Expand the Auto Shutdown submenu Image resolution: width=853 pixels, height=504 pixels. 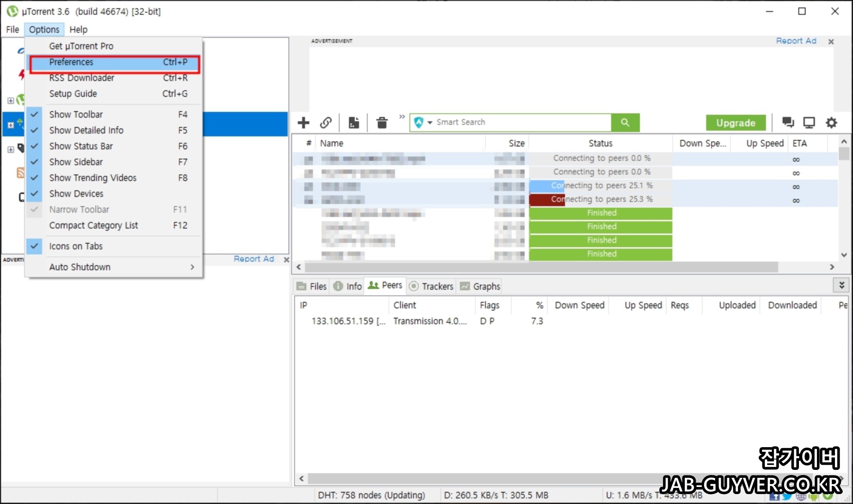pos(114,267)
